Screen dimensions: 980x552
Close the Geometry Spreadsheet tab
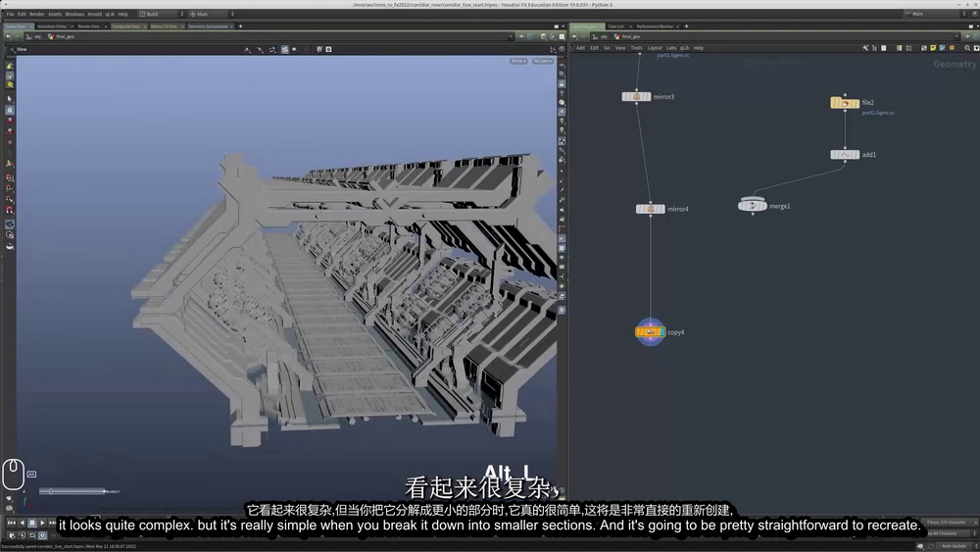pyautogui.click(x=232, y=26)
